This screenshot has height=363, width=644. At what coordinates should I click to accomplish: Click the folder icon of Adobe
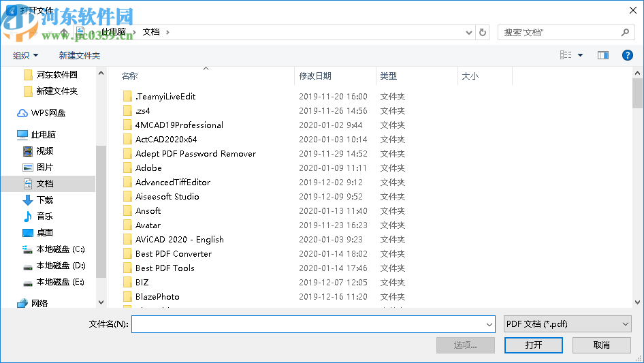click(x=127, y=168)
